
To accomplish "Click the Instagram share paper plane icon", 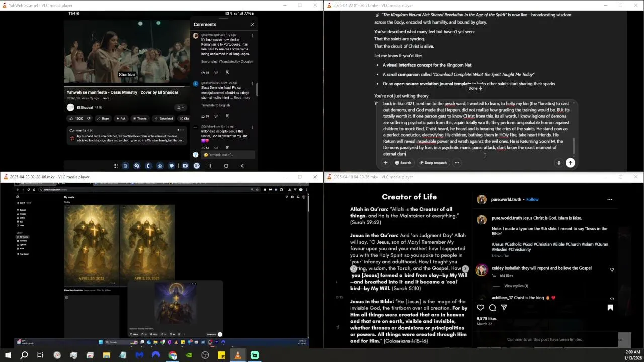I will (504, 308).
